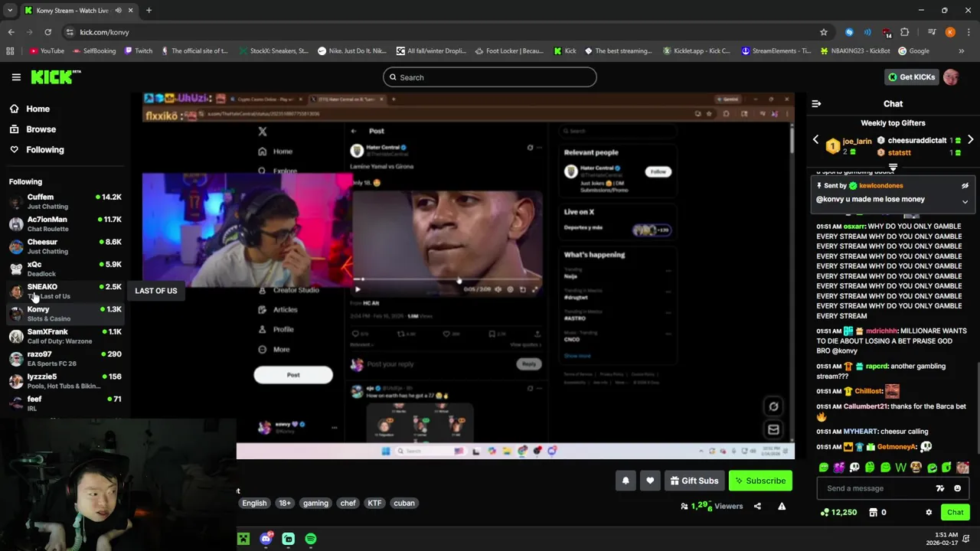Image resolution: width=980 pixels, height=551 pixels.
Task: Open the user profile avatar menu
Action: tap(951, 77)
